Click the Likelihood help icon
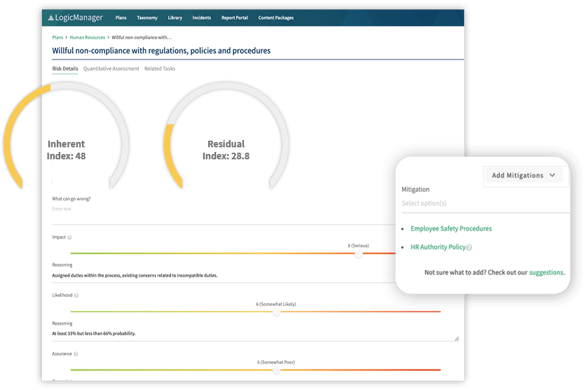This screenshot has width=588, height=390. [x=77, y=295]
